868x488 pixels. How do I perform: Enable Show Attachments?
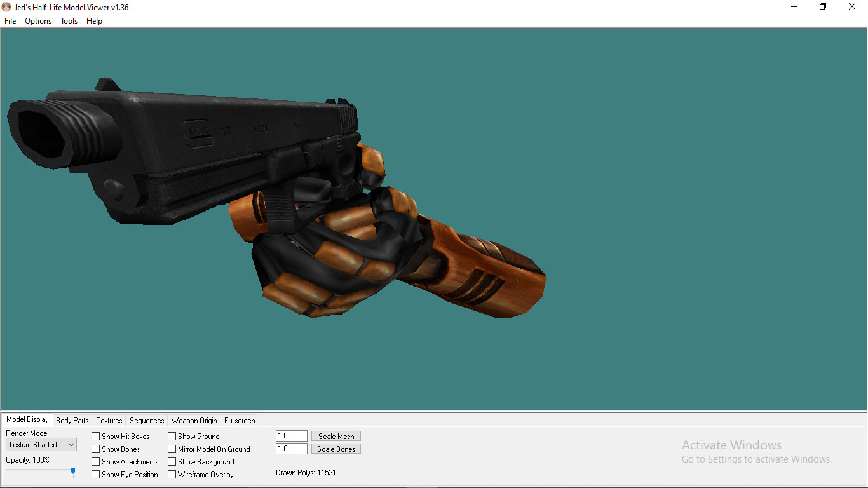click(94, 461)
